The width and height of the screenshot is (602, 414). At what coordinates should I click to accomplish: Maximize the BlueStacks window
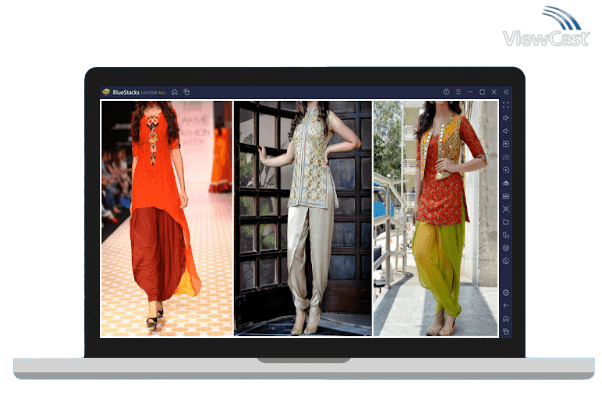click(x=482, y=92)
